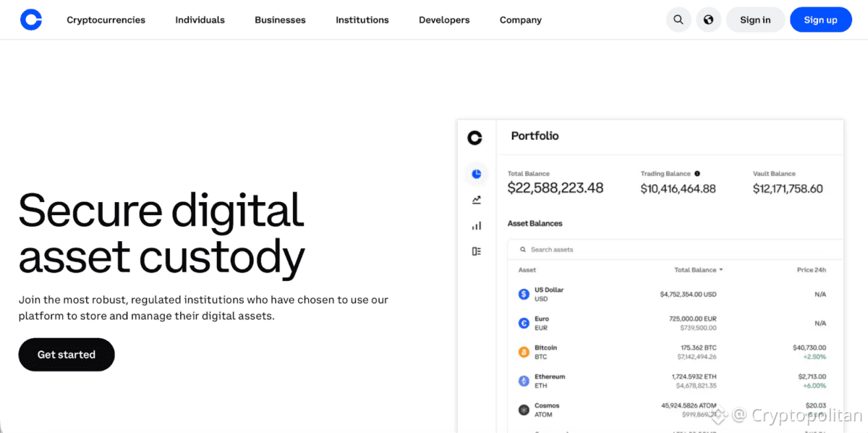
Task: Click the Sign in button
Action: point(755,20)
